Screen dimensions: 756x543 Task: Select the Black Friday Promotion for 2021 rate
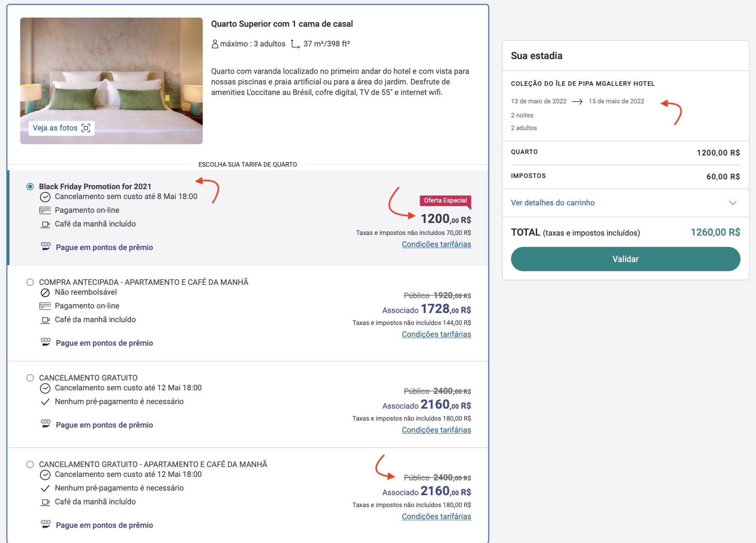[30, 187]
